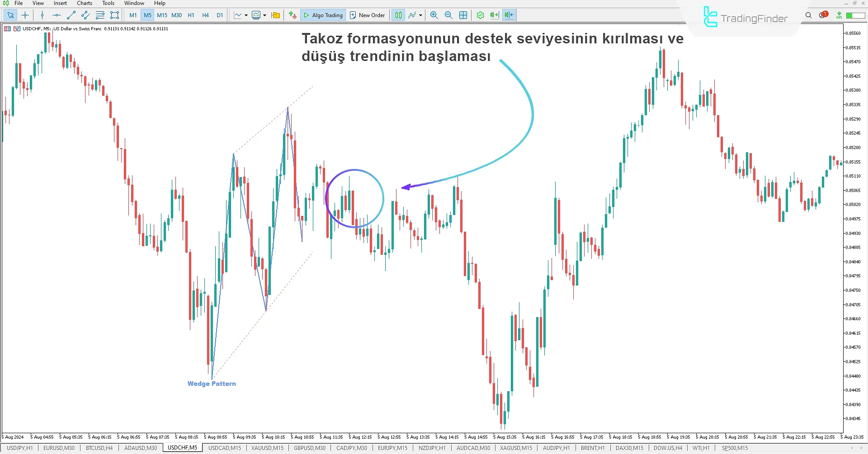This screenshot has width=868, height=454.
Task: Expand the chart type dropdown arrow
Action: click(x=246, y=15)
